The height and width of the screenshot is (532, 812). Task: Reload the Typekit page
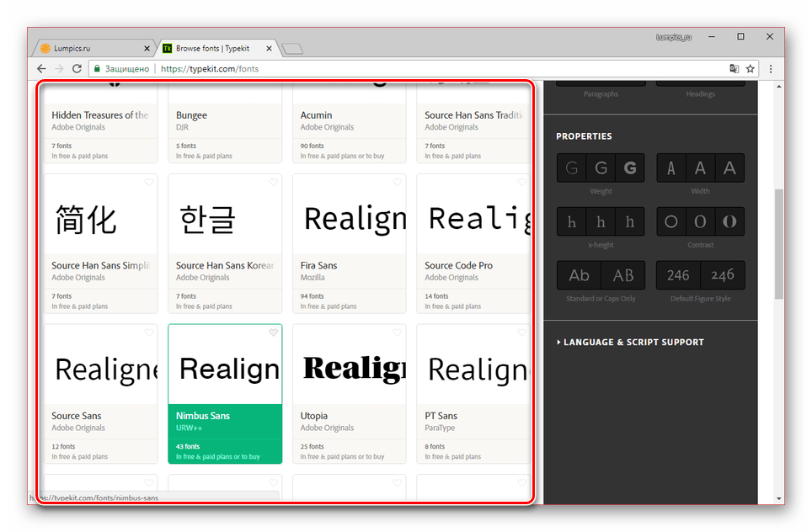pyautogui.click(x=77, y=68)
